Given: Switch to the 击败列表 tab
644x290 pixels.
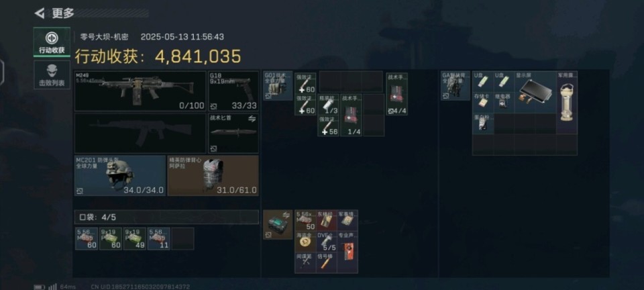Looking at the screenshot, I should point(52,75).
